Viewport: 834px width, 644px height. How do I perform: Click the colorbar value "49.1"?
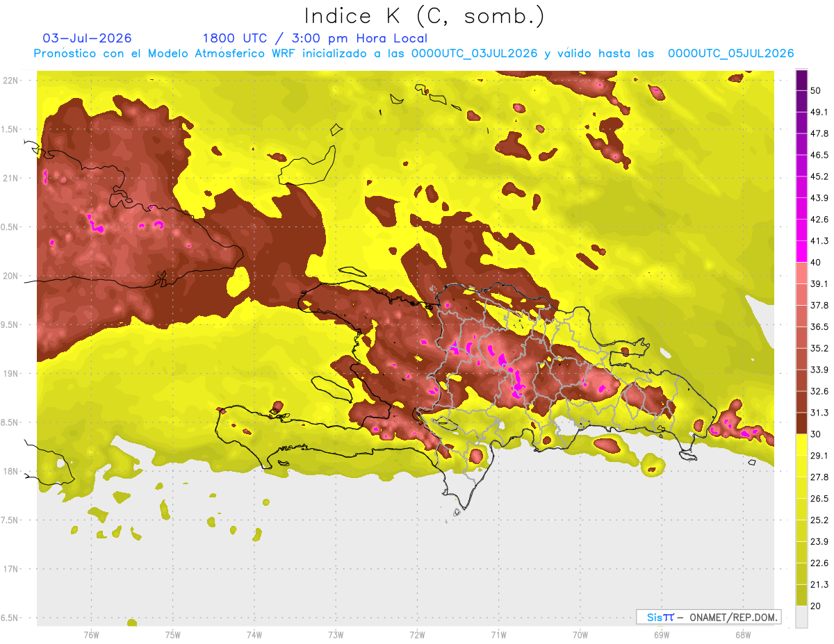819,113
